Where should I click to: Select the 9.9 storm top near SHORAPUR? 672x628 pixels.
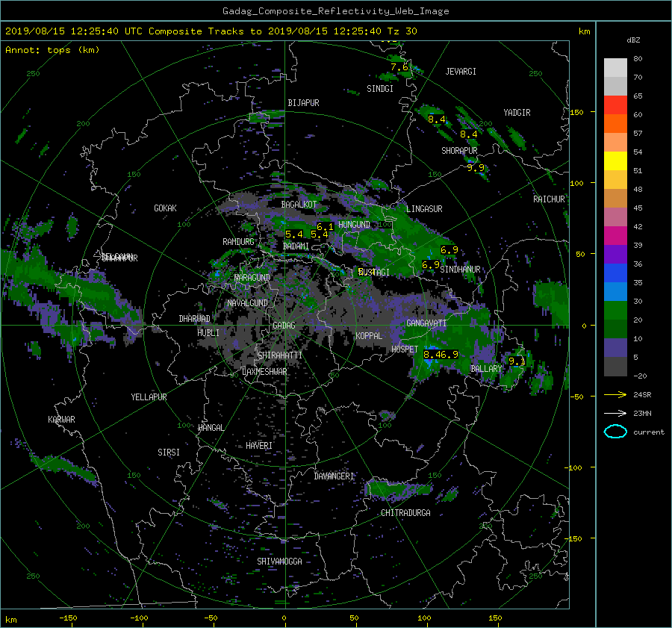(476, 167)
